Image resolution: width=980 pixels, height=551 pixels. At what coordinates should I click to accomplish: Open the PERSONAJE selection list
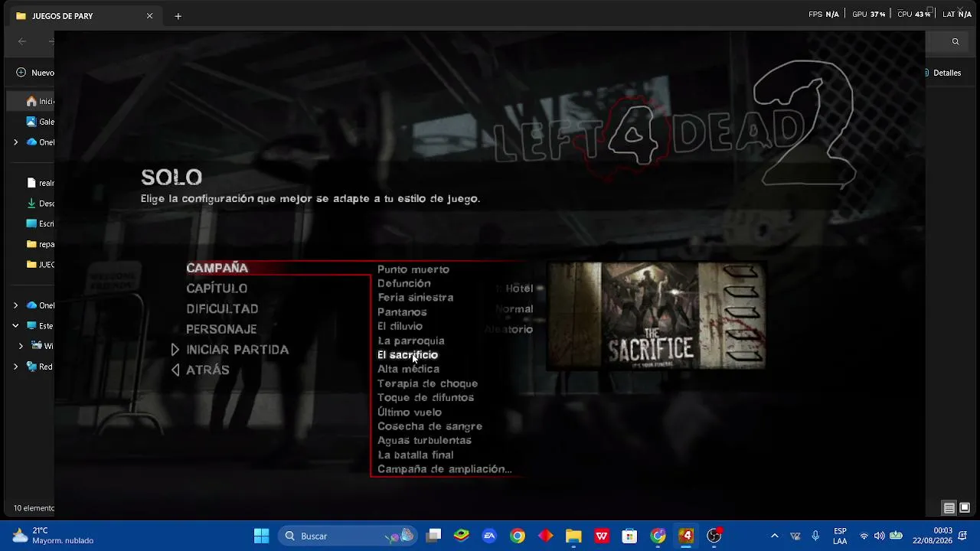click(221, 329)
